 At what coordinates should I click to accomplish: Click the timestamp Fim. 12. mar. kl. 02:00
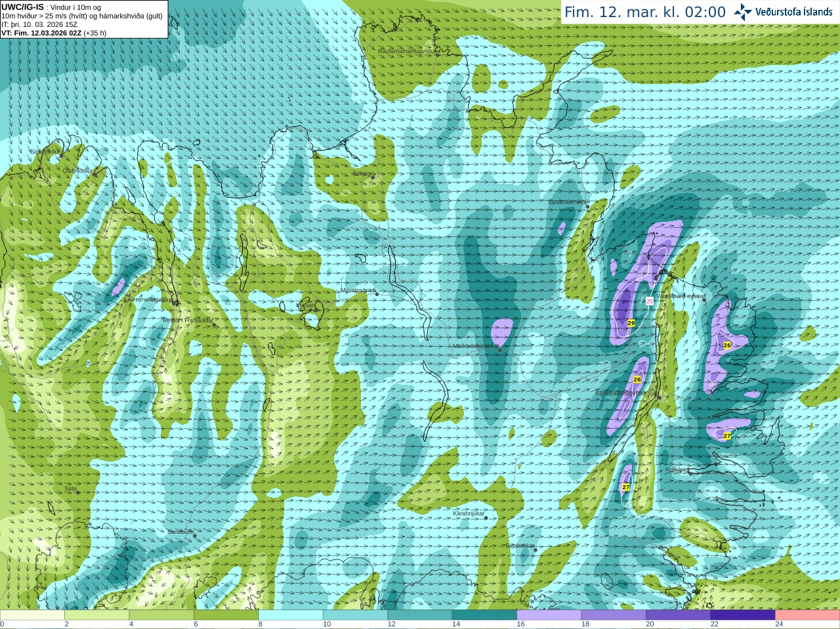(x=645, y=12)
